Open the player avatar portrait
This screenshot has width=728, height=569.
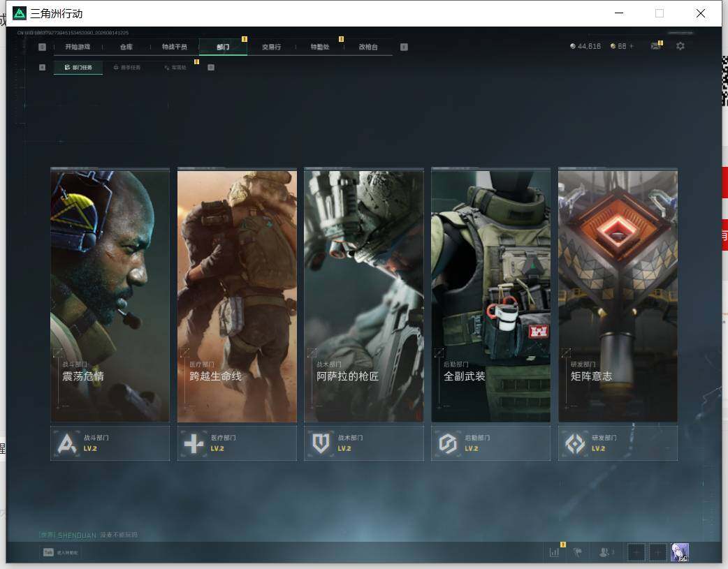tap(680, 552)
